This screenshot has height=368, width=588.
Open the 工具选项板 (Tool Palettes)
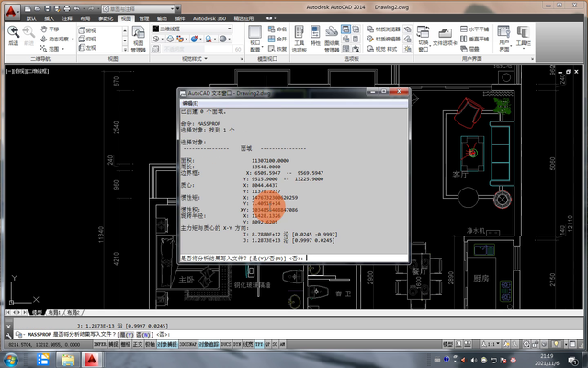(x=299, y=39)
